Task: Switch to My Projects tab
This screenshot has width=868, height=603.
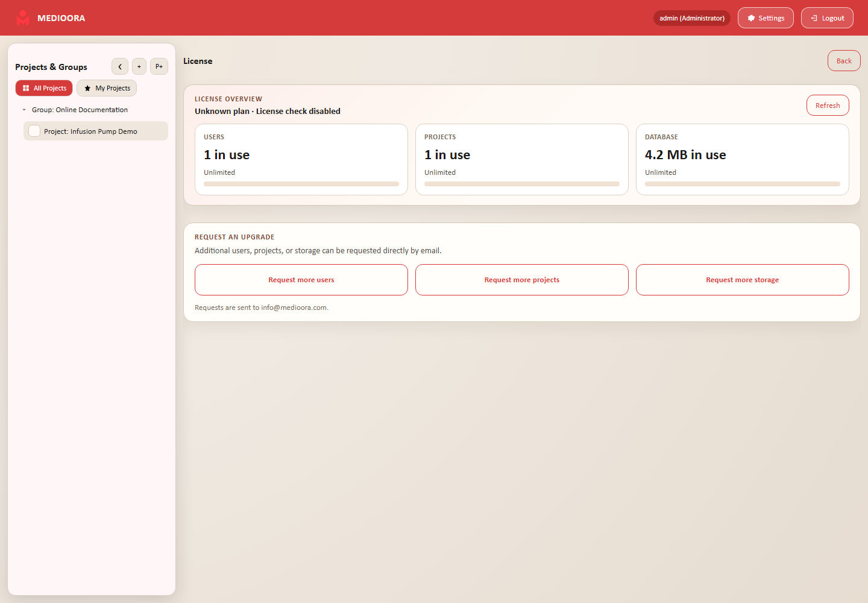Action: [x=107, y=88]
